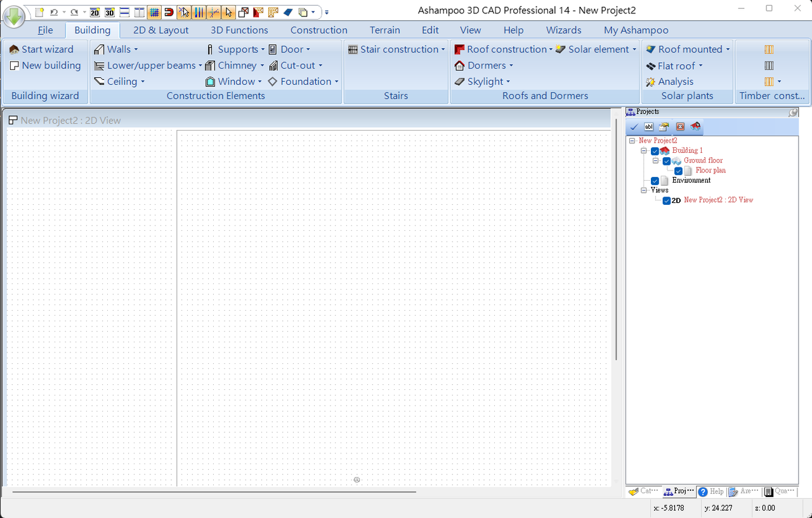Toggle the Floor plan checkbox
Screen dimensions: 812x518
(x=678, y=171)
